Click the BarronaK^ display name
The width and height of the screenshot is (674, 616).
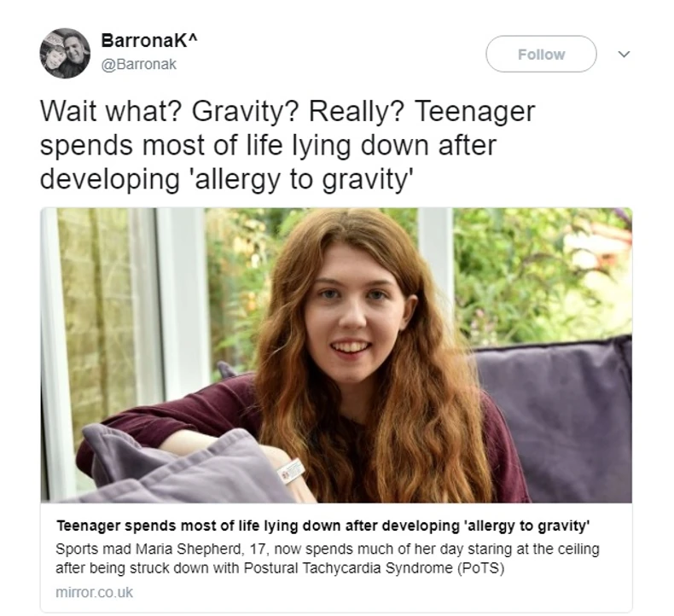pos(148,40)
